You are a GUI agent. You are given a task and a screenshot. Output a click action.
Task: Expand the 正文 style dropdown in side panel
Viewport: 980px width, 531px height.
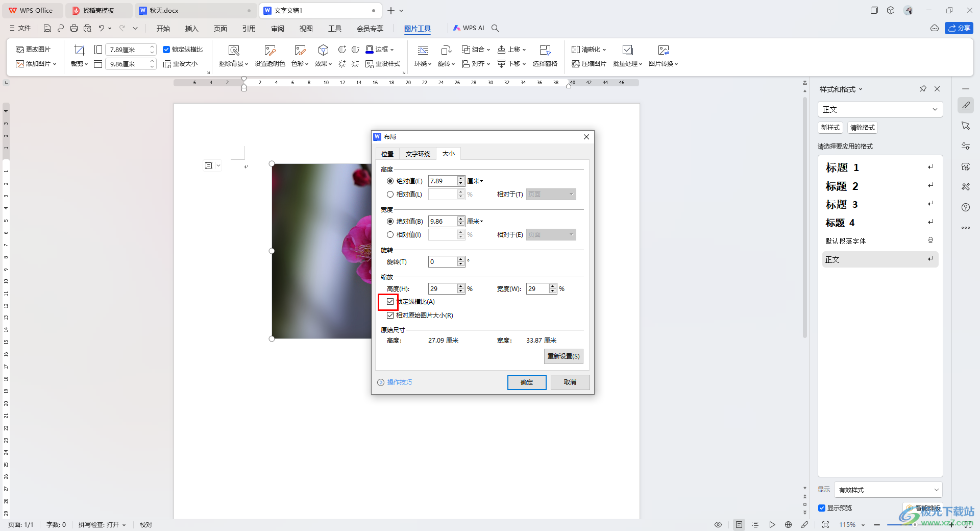point(935,109)
